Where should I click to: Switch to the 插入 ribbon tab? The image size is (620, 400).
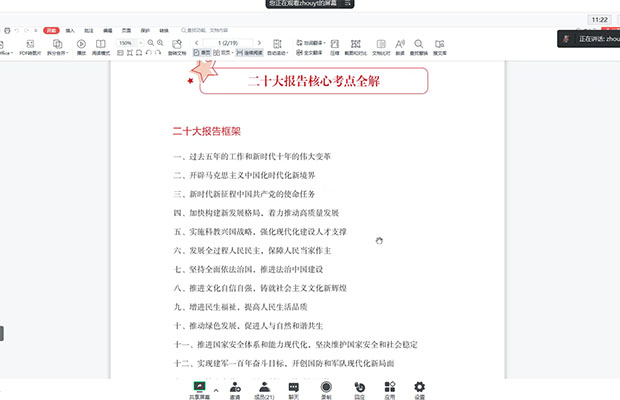tap(70, 31)
